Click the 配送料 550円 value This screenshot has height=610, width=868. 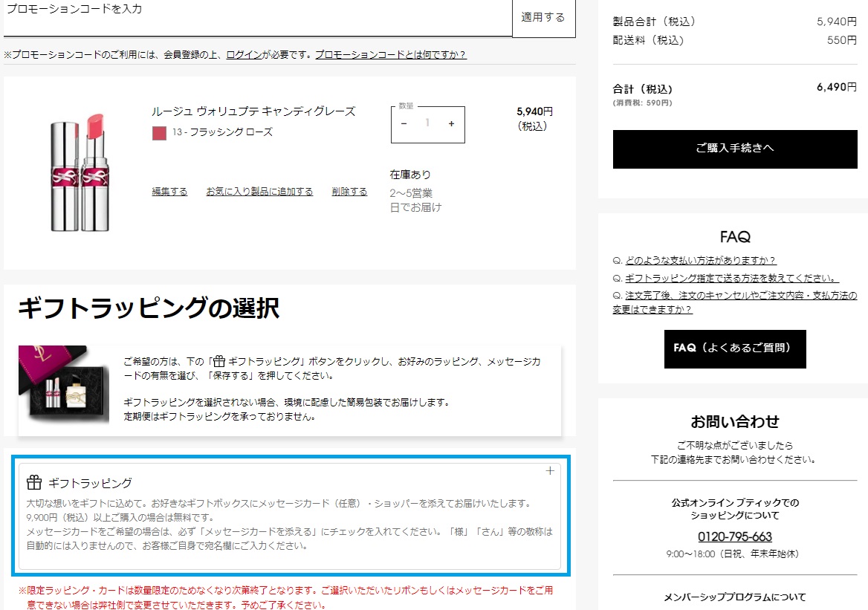coord(841,40)
